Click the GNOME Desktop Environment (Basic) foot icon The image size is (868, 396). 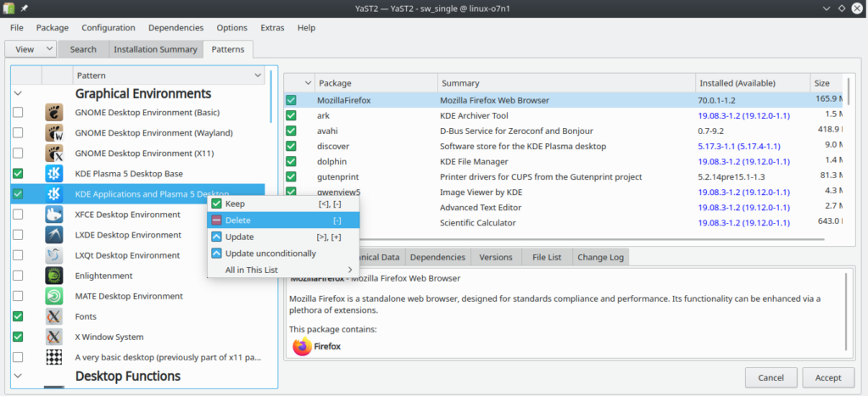pyautogui.click(x=54, y=113)
